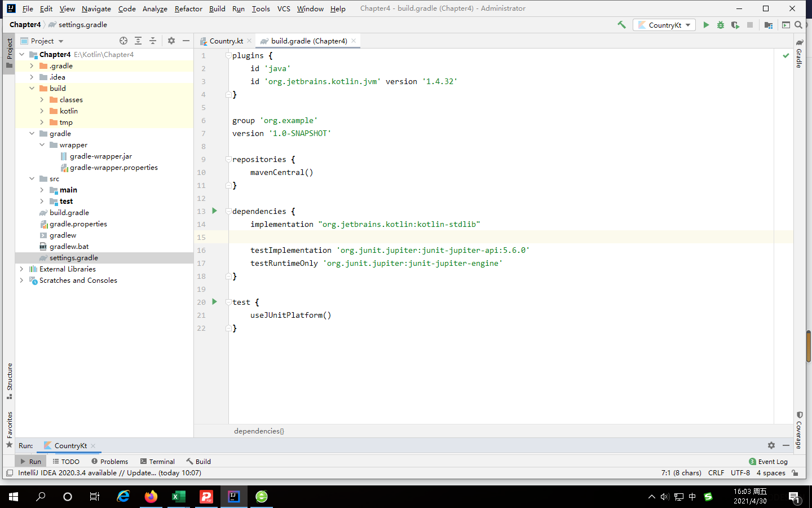Screen dimensions: 812x508
Task: Expand the External Libraries node
Action: 21,269
